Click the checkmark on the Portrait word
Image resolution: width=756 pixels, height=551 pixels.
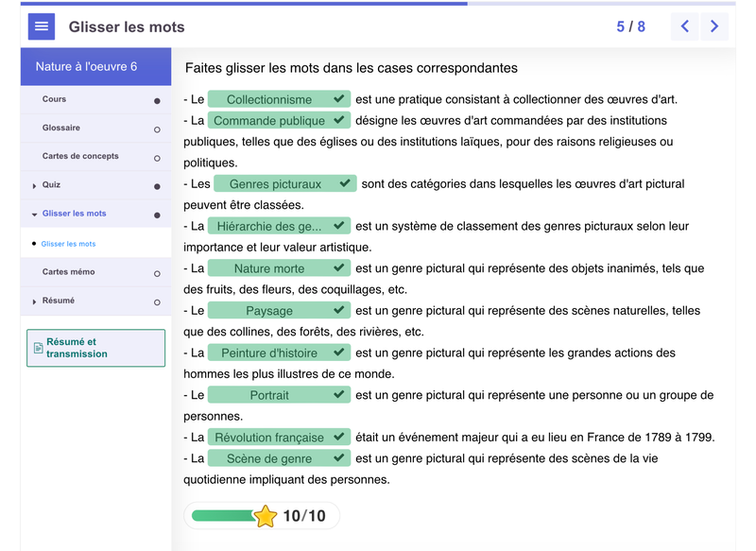point(338,395)
